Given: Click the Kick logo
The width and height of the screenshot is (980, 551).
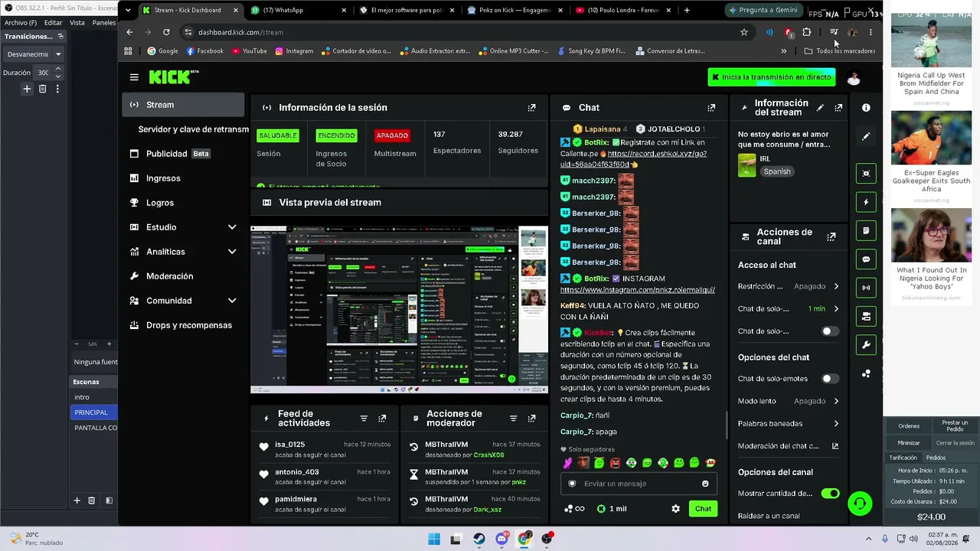Looking at the screenshot, I should point(173,77).
